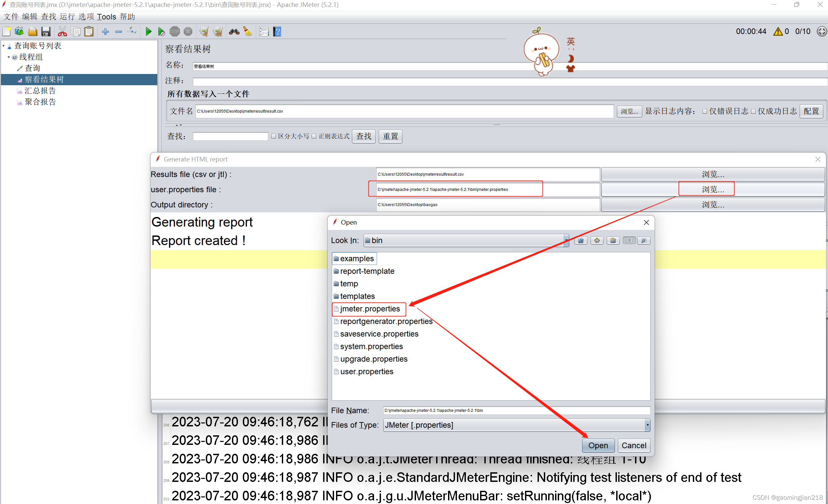Open the Files of Type dropdown
Screen dimensions: 828x504
tap(647, 425)
